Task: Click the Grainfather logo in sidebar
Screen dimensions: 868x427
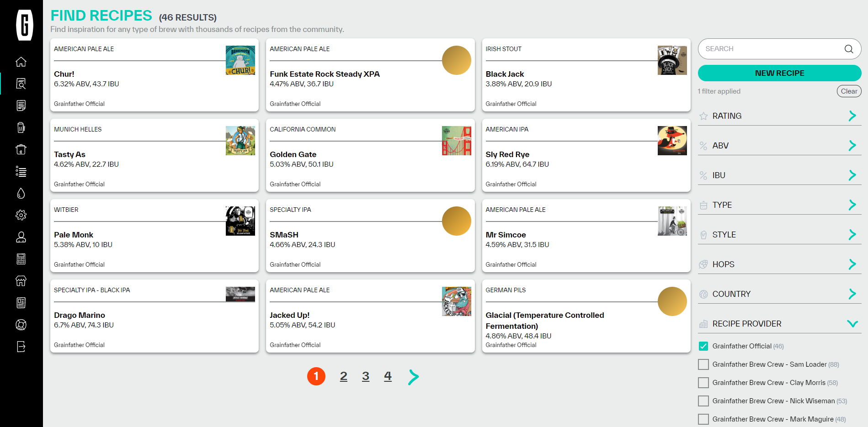Action: (x=25, y=25)
